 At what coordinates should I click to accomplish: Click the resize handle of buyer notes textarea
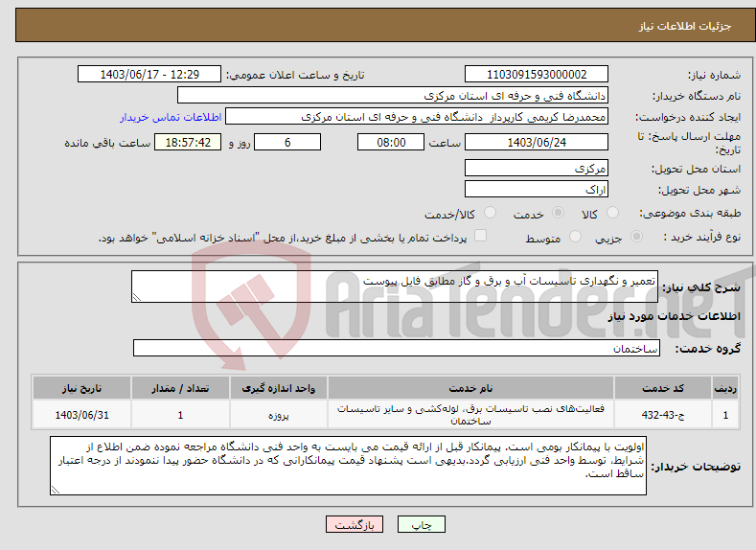pyautogui.click(x=55, y=490)
